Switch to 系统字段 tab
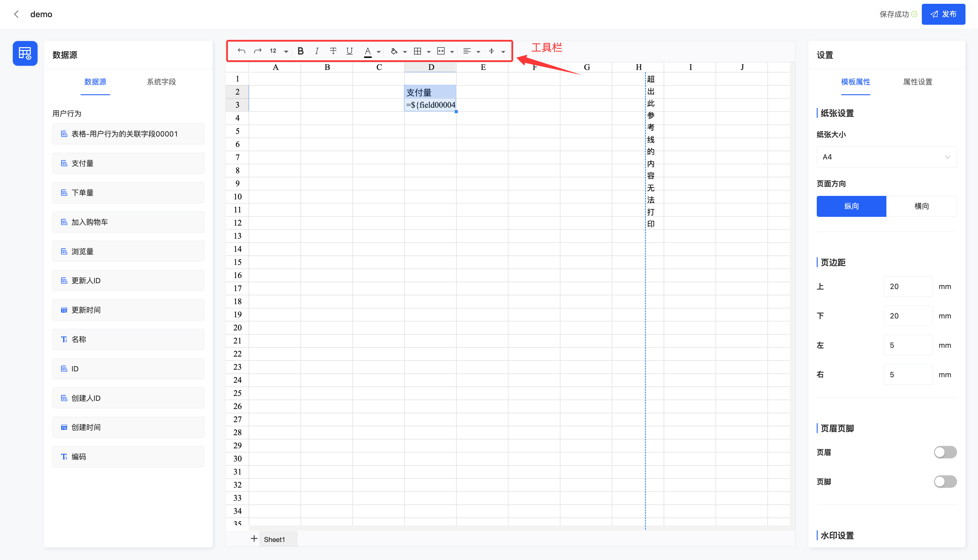The image size is (978, 560). [x=161, y=82]
